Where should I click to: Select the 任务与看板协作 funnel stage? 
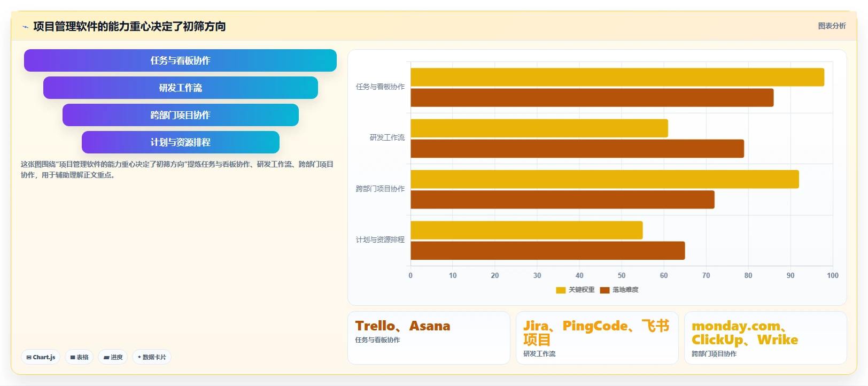(x=180, y=60)
